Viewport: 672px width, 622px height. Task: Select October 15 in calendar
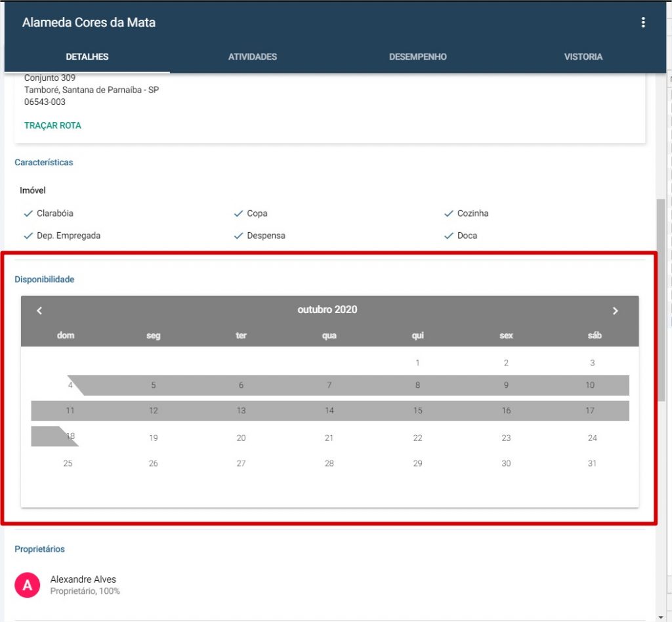click(417, 410)
